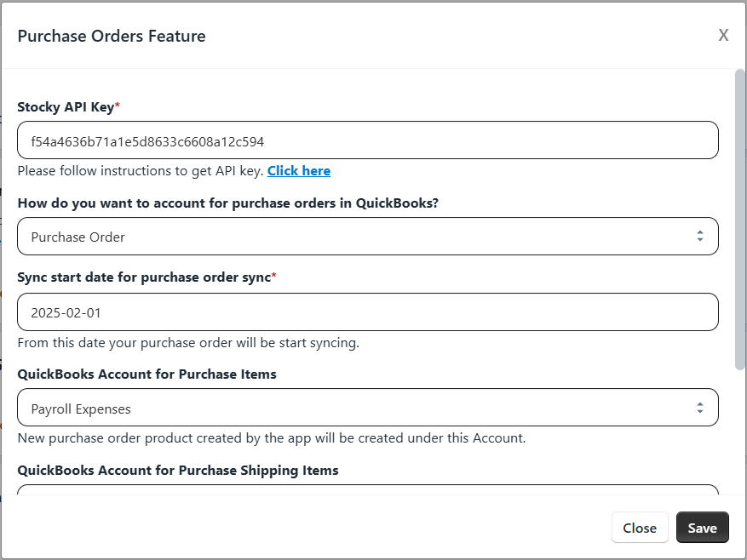Dismiss the dialog with the X icon

point(723,35)
